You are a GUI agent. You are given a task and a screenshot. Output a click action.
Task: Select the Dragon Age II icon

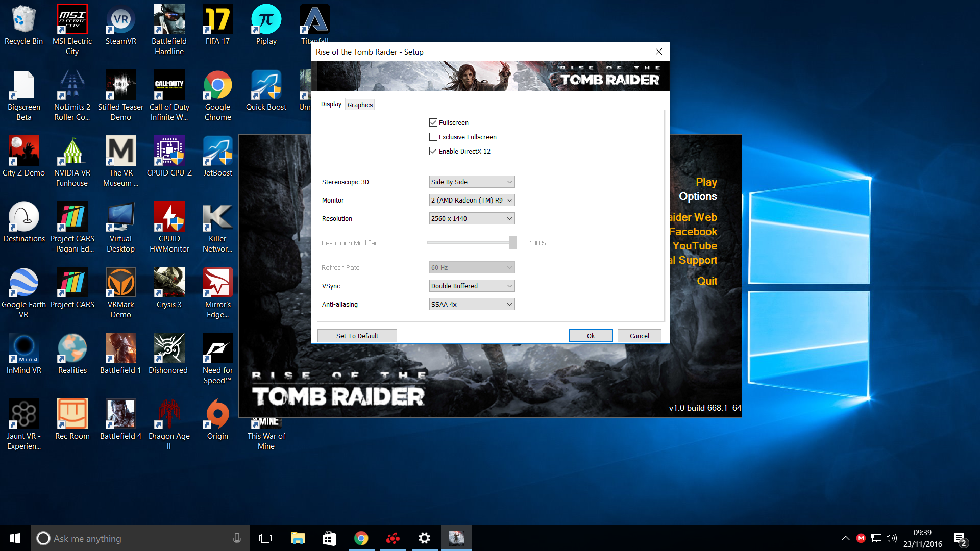(x=169, y=425)
